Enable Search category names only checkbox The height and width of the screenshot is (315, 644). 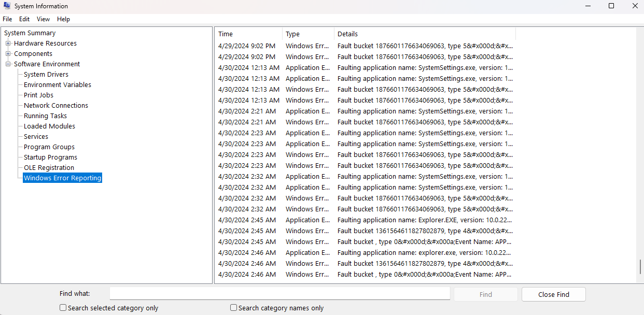(x=234, y=308)
